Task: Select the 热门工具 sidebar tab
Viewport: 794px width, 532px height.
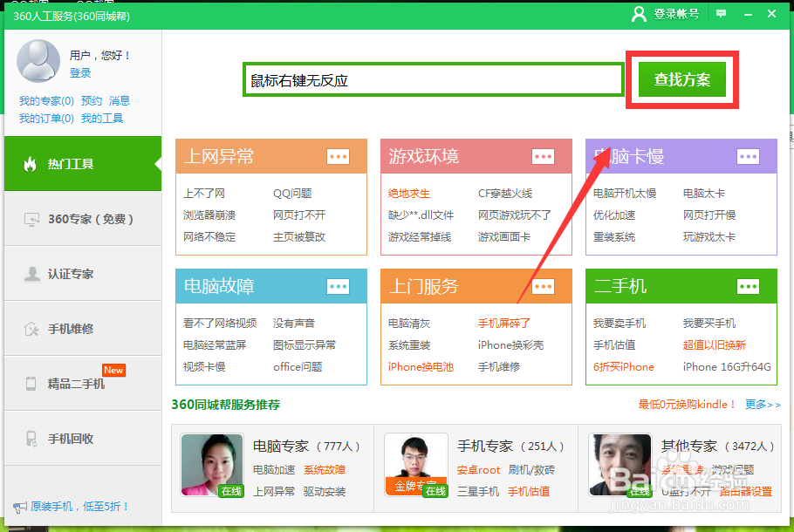Action: tap(83, 163)
